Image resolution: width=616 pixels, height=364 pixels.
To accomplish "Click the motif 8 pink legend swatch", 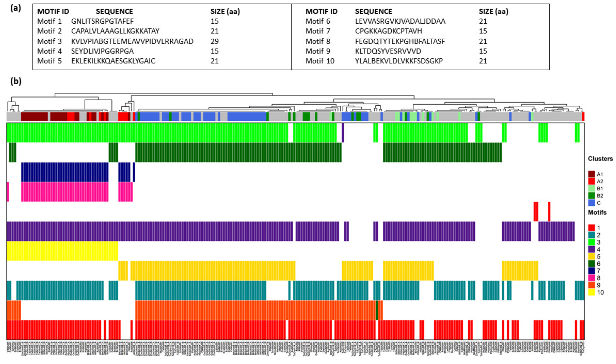I will (x=592, y=278).
